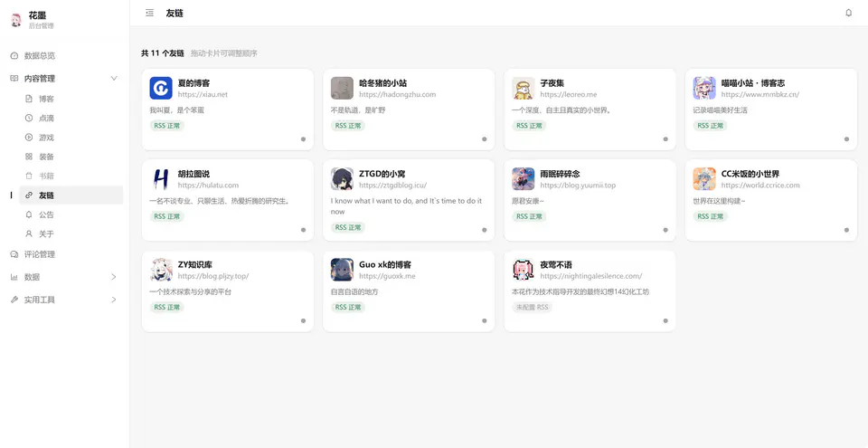Click status dot on 哈冬猪的小站 card
The width and height of the screenshot is (868, 448).
(485, 139)
